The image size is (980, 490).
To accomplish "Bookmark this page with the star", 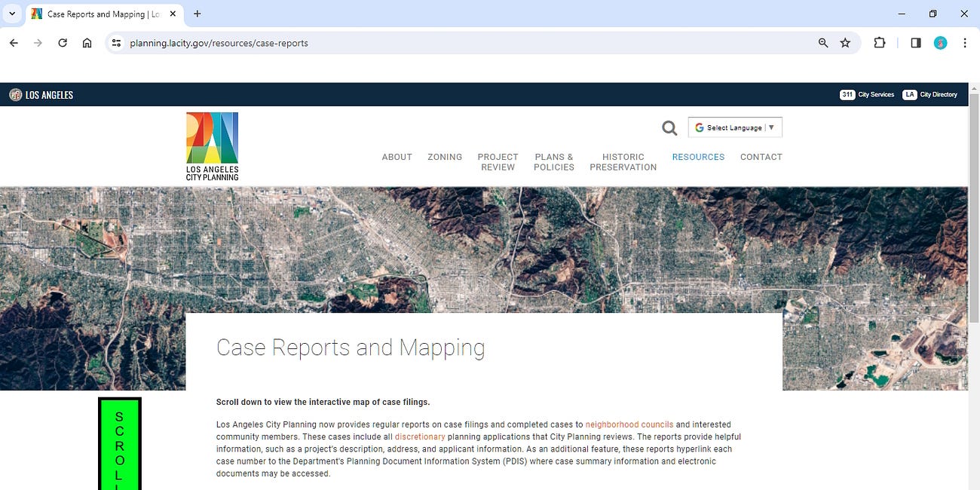I will click(x=845, y=43).
